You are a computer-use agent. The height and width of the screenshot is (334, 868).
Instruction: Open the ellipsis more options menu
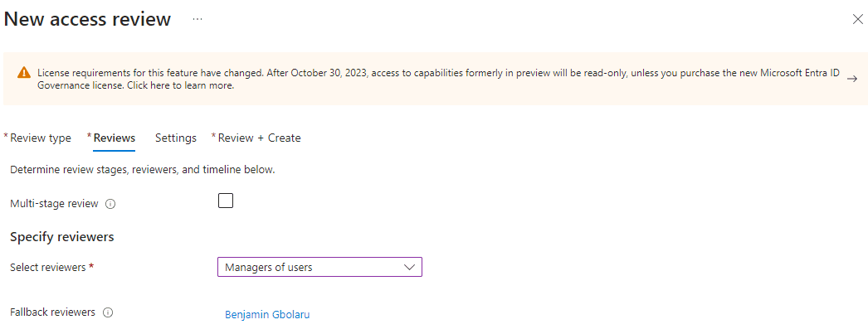coord(197,19)
